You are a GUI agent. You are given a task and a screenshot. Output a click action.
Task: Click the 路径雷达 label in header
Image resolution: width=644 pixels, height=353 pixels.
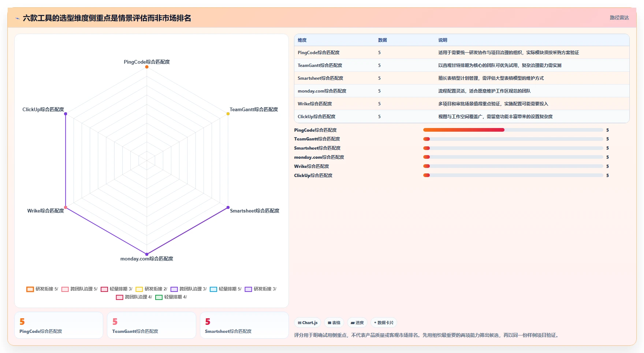(619, 18)
